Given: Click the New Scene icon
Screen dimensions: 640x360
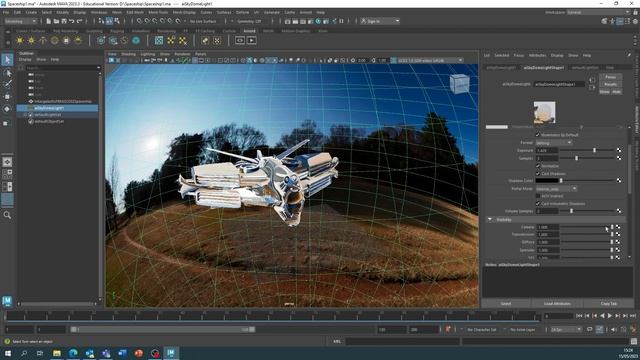Looking at the screenshot, I should 48,21.
